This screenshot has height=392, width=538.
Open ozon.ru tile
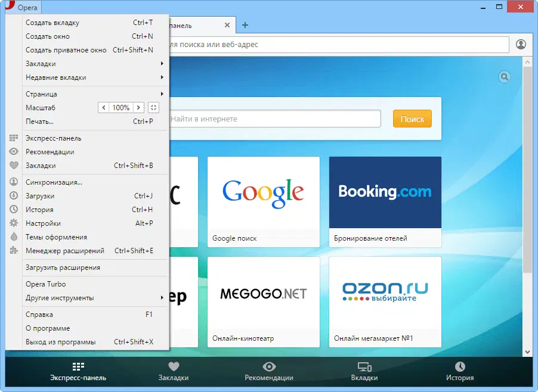385,302
